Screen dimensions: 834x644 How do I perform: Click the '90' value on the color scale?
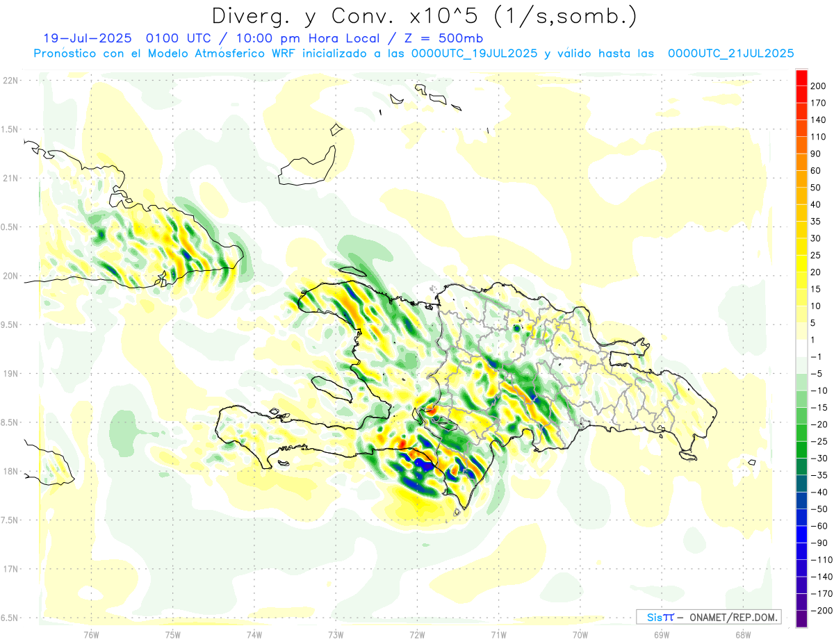pos(817,154)
